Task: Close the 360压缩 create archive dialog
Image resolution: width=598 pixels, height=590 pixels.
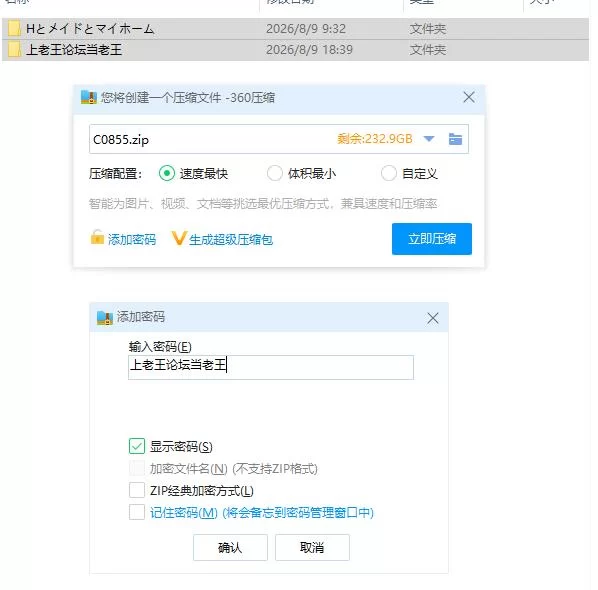Action: coord(469,97)
